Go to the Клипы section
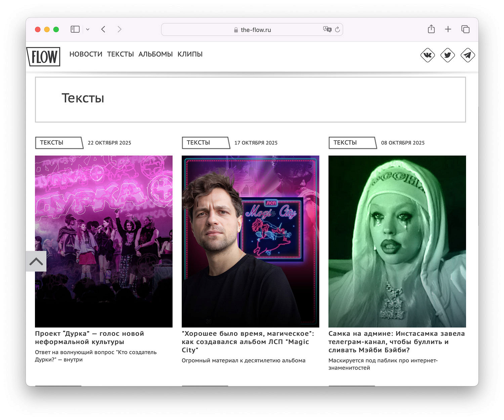504x420 pixels. point(190,54)
